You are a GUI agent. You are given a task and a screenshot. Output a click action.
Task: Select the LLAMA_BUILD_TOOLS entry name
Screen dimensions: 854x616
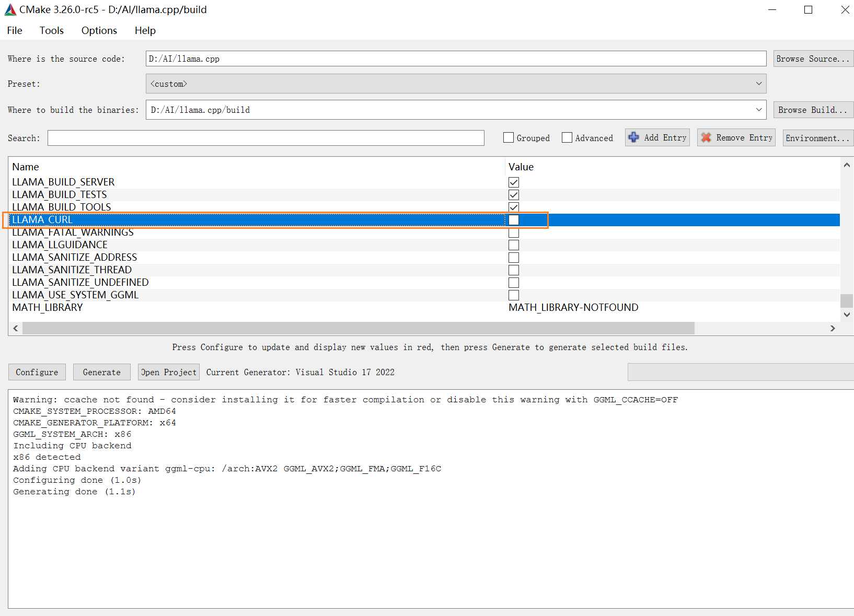(62, 207)
